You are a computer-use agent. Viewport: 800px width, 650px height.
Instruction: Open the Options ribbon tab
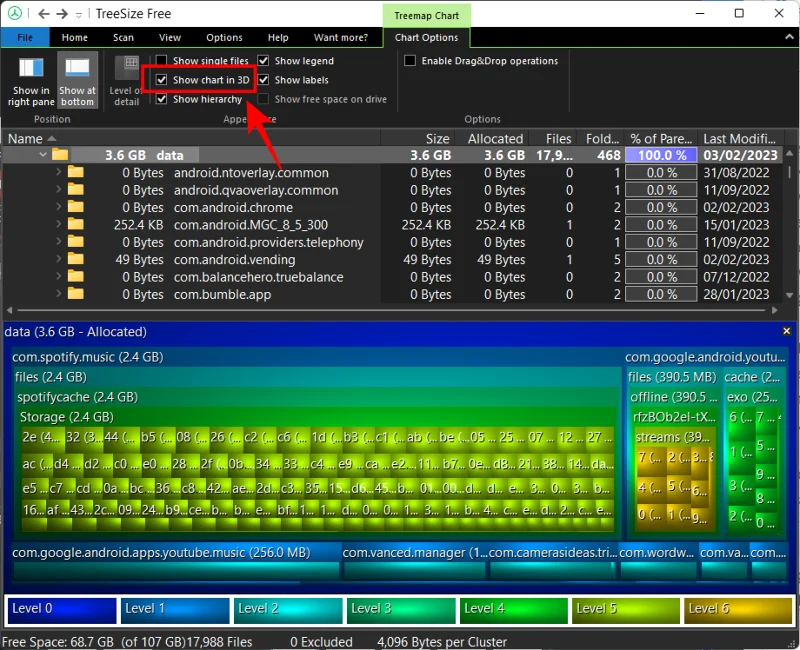pos(224,37)
